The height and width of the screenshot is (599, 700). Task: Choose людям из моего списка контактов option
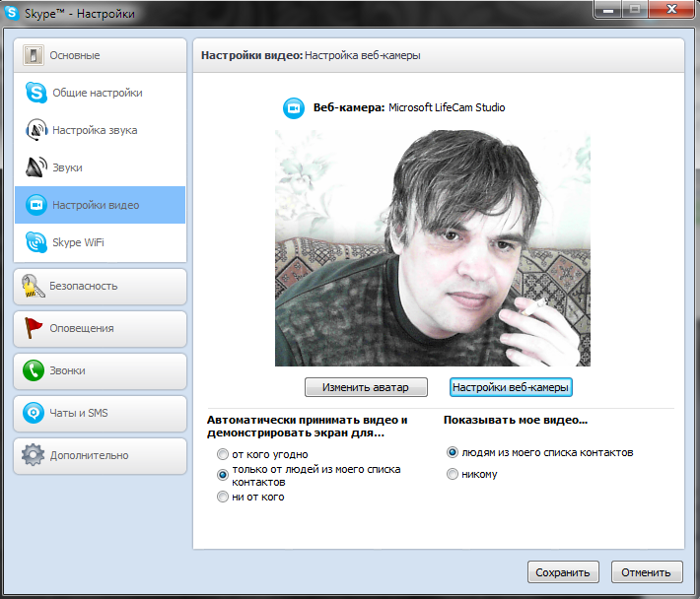(x=453, y=452)
